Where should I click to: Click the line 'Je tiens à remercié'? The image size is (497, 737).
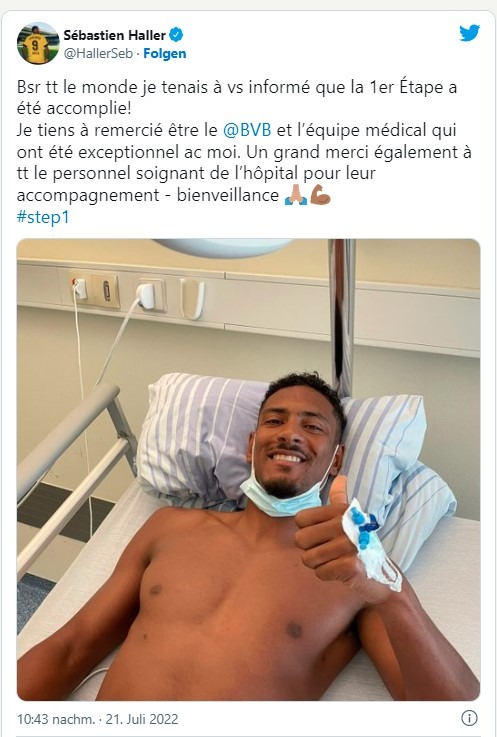click(237, 130)
